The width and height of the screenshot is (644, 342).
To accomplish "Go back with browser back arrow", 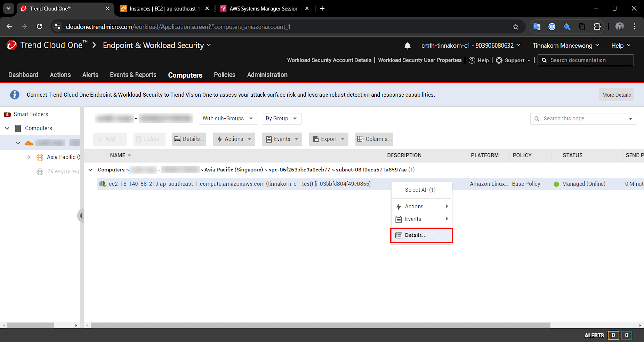I will [9, 27].
